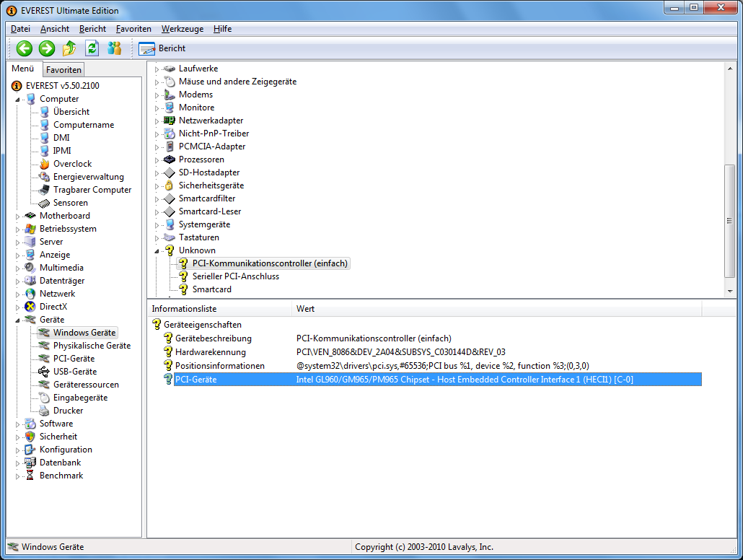Select the Betriebssystem Windows flag icon
Viewport: 743px width, 560px height.
point(30,229)
